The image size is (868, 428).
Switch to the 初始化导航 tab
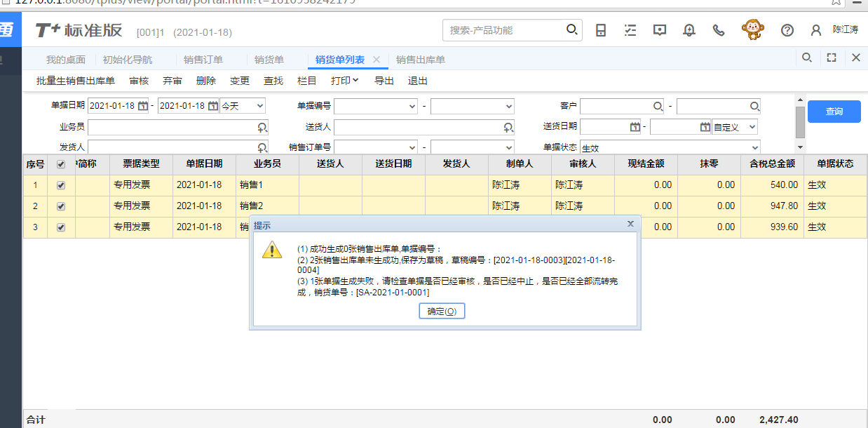pyautogui.click(x=128, y=60)
